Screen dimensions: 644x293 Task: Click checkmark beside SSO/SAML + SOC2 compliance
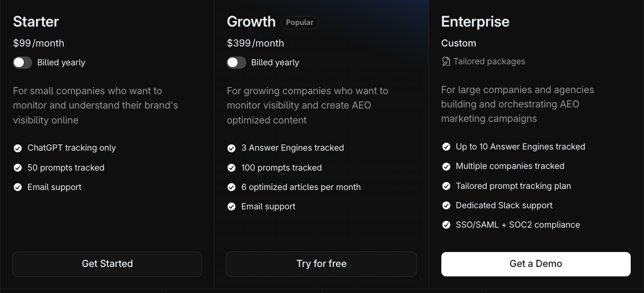pyautogui.click(x=446, y=225)
